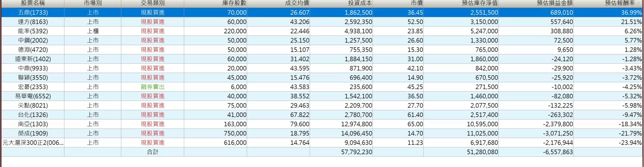Select the 能率(5392) stock name

click(33, 31)
